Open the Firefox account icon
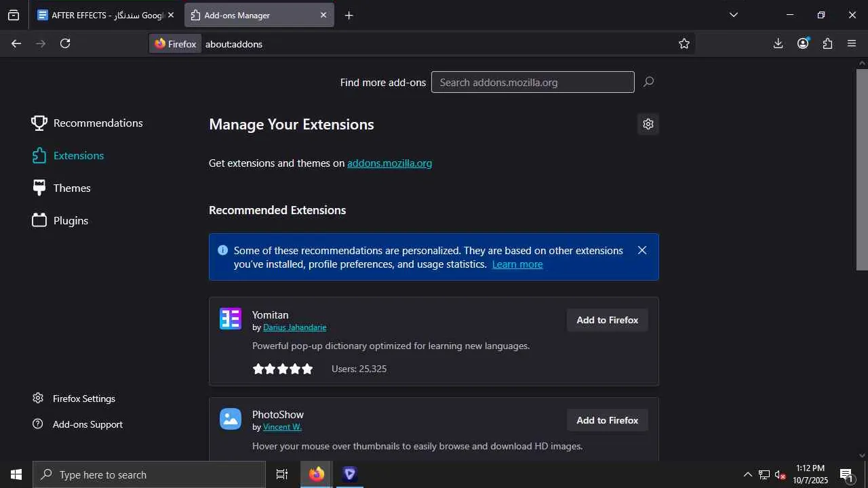This screenshot has height=488, width=868. tap(803, 43)
